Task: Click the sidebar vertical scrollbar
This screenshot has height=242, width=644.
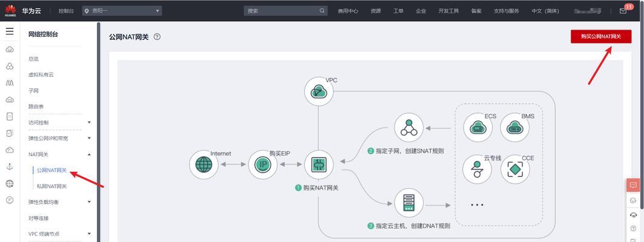Action: click(x=99, y=131)
